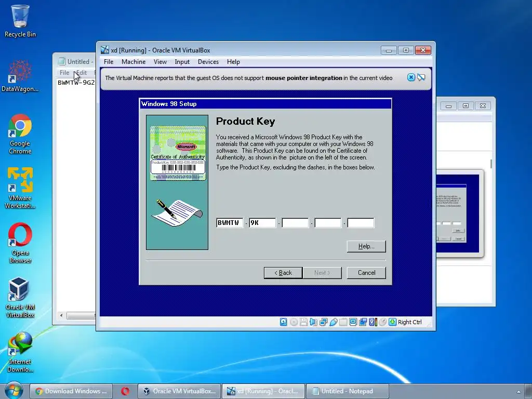Maximize the VirtualBox VM window

coord(406,50)
